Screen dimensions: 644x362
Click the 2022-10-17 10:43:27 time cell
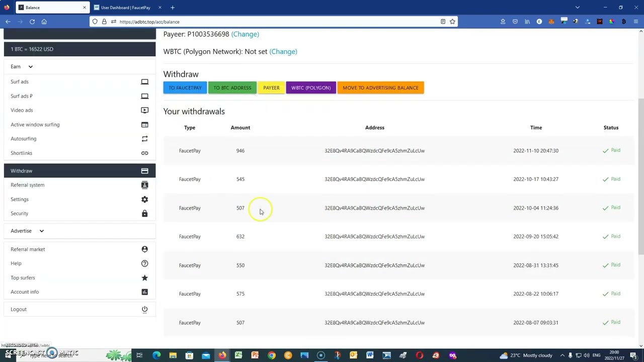click(536, 179)
